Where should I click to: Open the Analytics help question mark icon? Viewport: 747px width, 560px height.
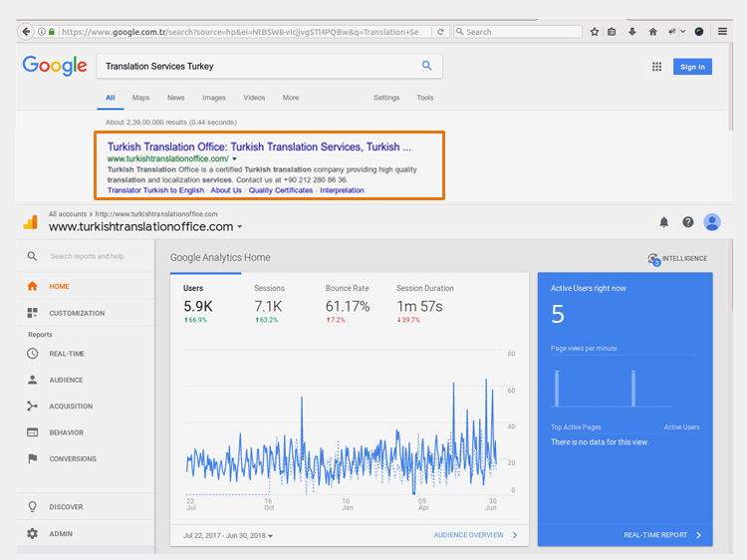tap(687, 222)
